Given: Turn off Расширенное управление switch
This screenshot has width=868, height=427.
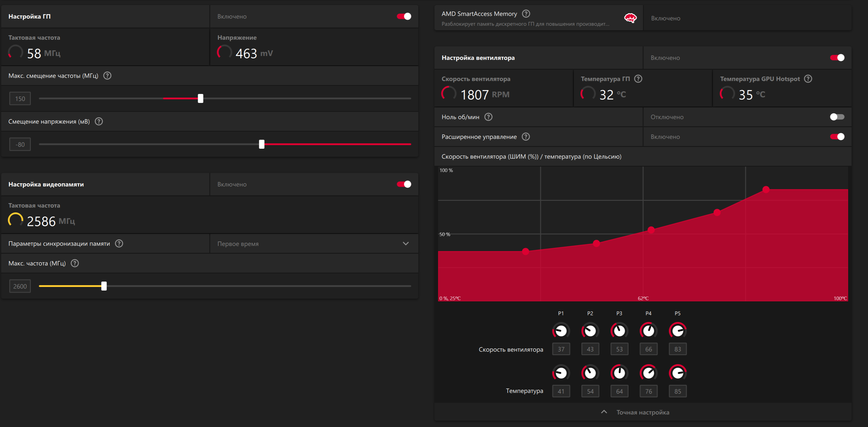Looking at the screenshot, I should tap(837, 137).
